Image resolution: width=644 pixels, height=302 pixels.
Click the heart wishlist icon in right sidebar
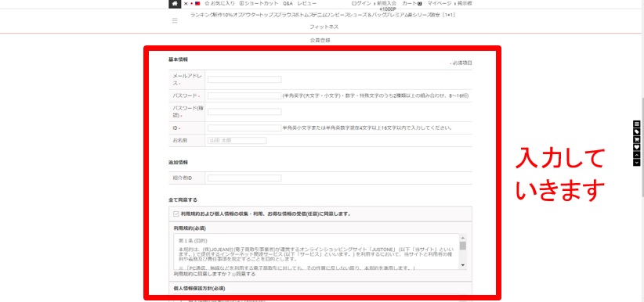coord(637,147)
